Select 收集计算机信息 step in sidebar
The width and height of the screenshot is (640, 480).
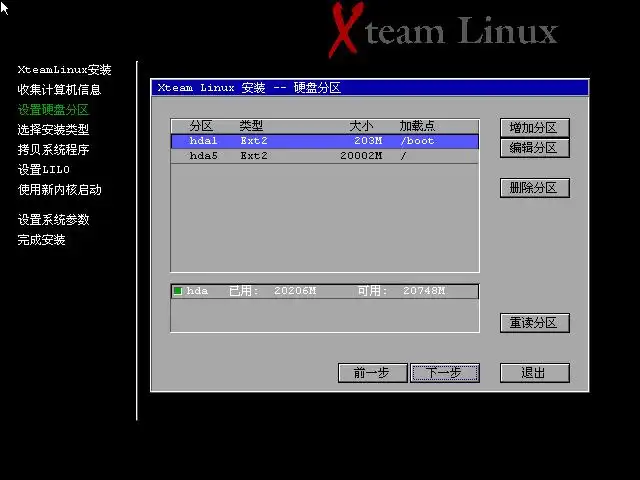point(59,90)
